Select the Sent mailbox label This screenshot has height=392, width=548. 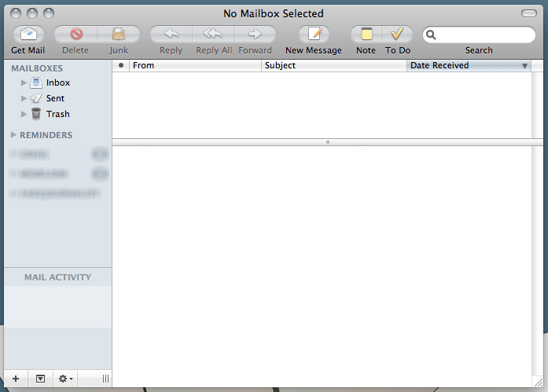pyautogui.click(x=55, y=98)
